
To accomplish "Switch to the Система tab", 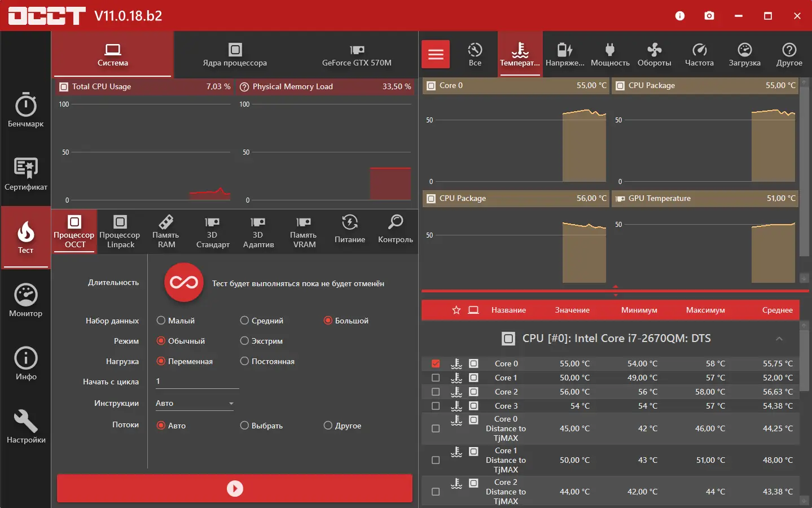I will click(113, 54).
